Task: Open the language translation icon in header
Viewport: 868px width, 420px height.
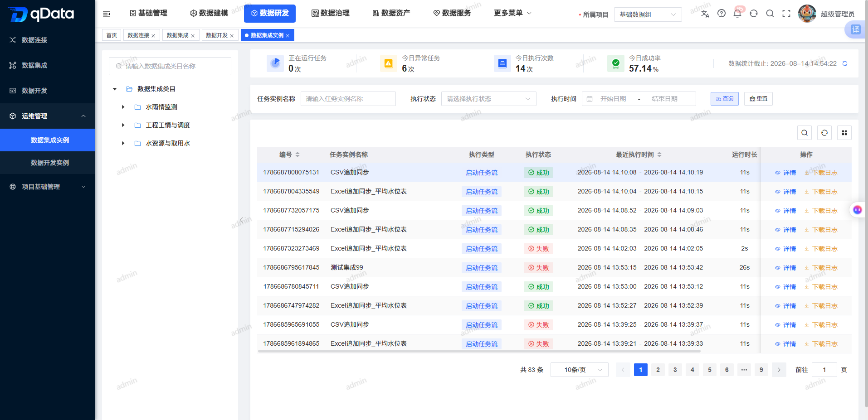Action: [x=705, y=14]
